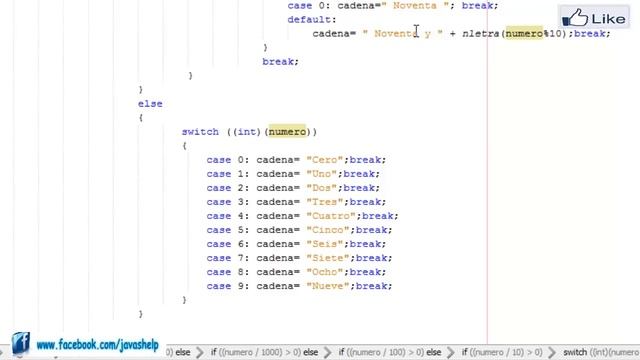
Task: Click the highlighted numero in the switch statement
Action: [x=287, y=132]
